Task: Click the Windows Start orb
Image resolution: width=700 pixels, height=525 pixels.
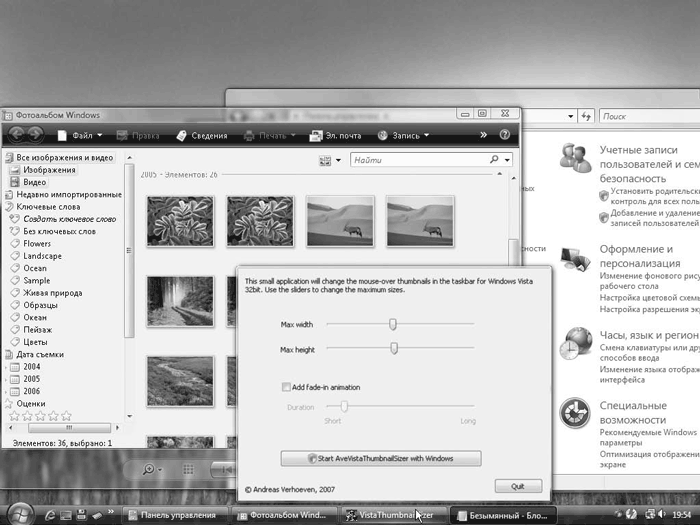Action: coord(22,514)
